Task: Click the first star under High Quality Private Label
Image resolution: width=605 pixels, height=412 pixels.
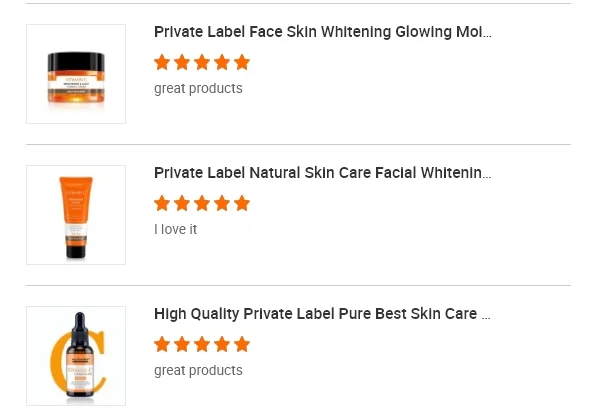Action: [162, 345]
